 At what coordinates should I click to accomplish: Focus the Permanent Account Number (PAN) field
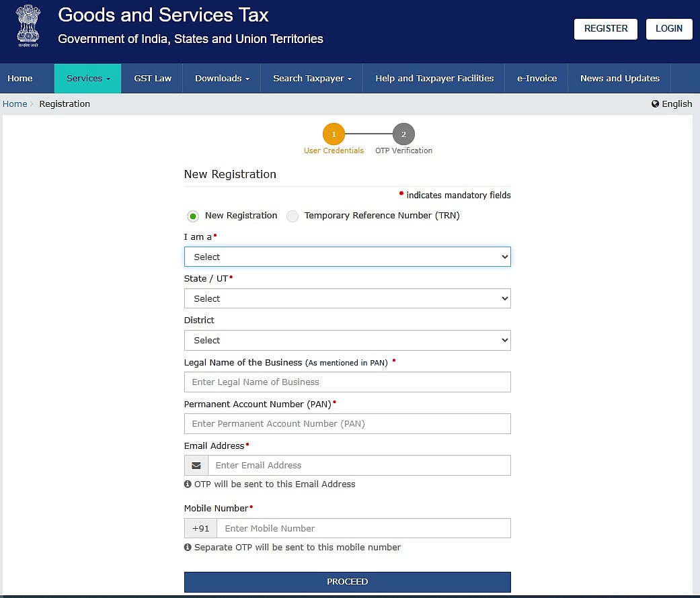tap(347, 424)
